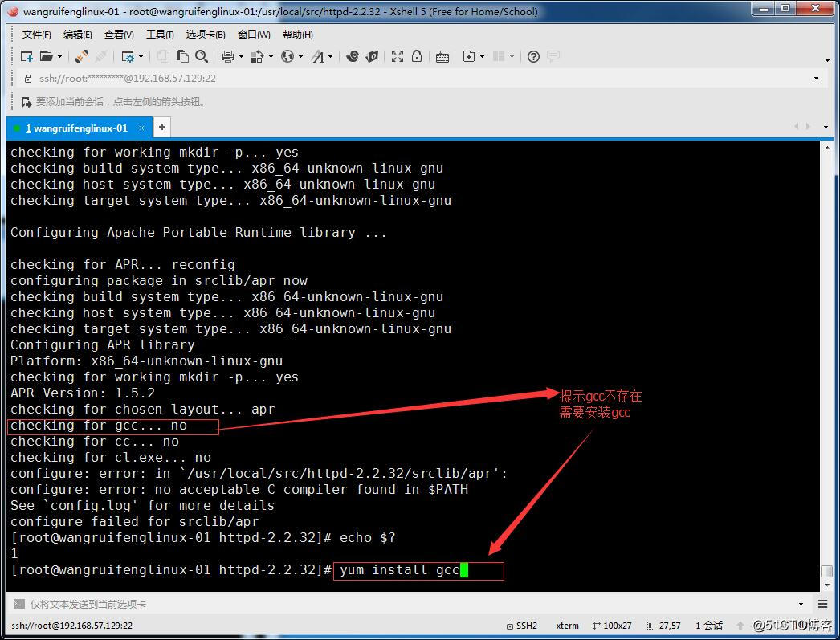Click the compose bar send-text icon

(x=18, y=604)
